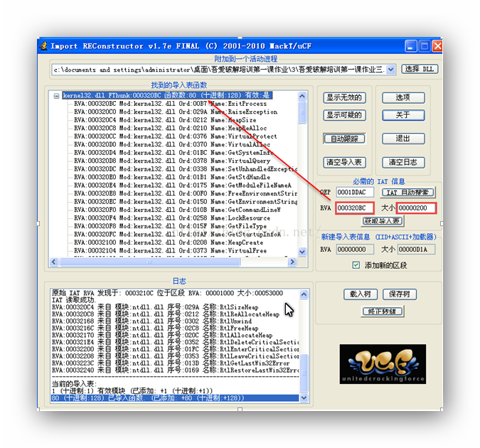This screenshot has height=448, width=480.
Task: Click the highlighted log line 已导入函数
Action: click(x=175, y=398)
